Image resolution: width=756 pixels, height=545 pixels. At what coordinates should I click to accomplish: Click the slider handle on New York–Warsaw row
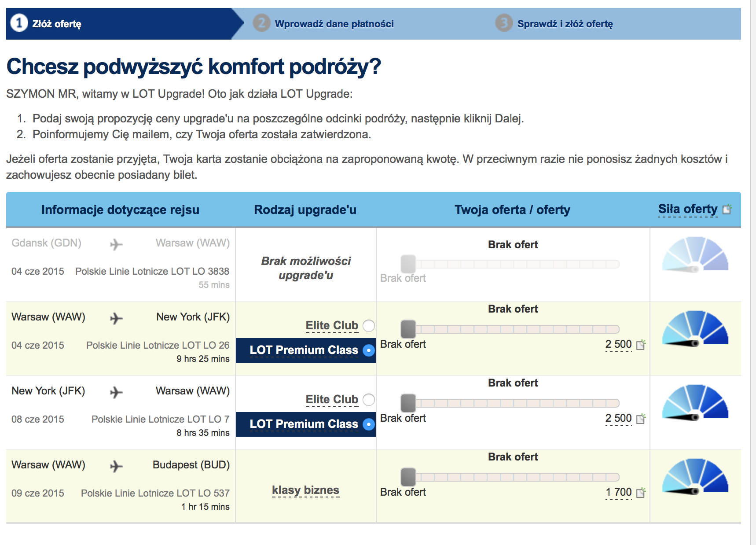[408, 403]
